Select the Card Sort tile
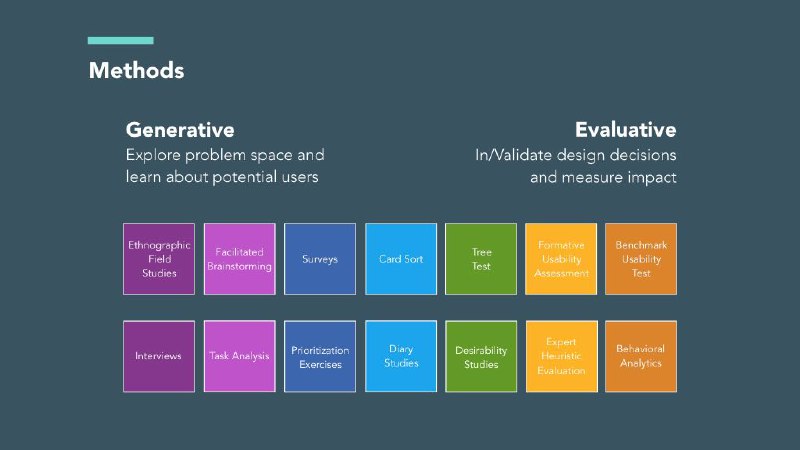Viewport: 800px width, 450px height. pos(401,259)
